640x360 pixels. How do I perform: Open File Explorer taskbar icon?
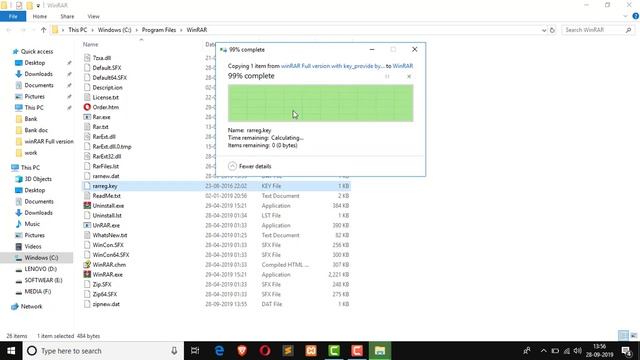point(380,351)
